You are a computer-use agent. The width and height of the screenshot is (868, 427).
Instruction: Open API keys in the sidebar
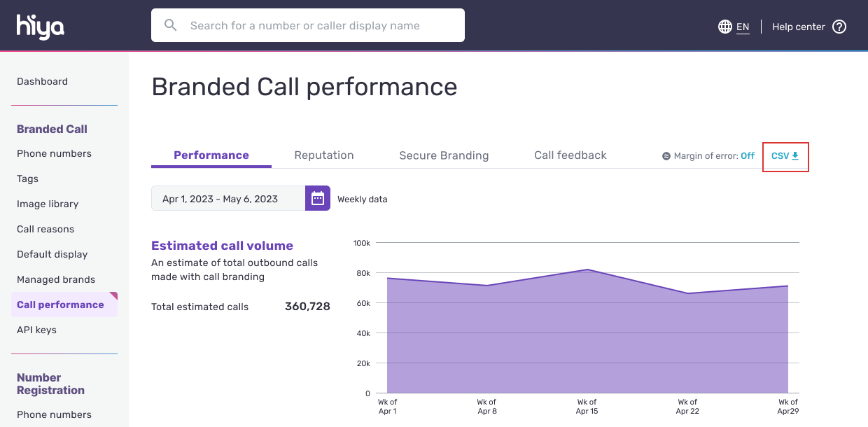pyautogui.click(x=36, y=330)
